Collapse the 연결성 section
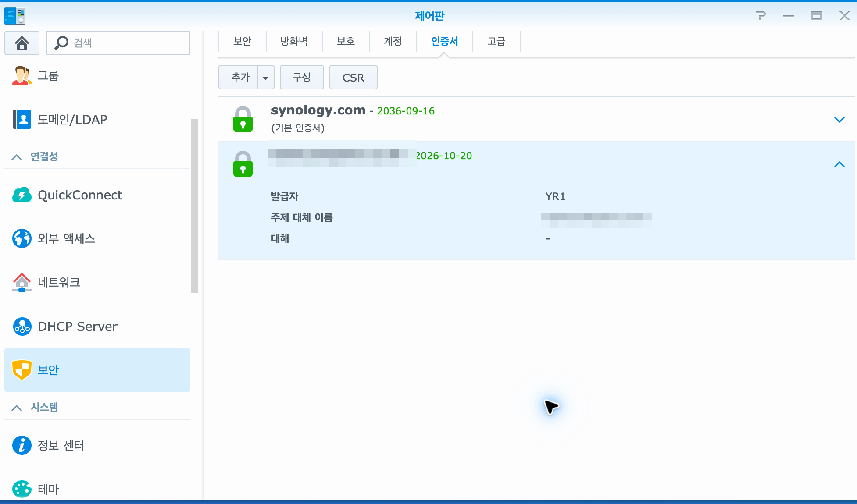 point(16,157)
